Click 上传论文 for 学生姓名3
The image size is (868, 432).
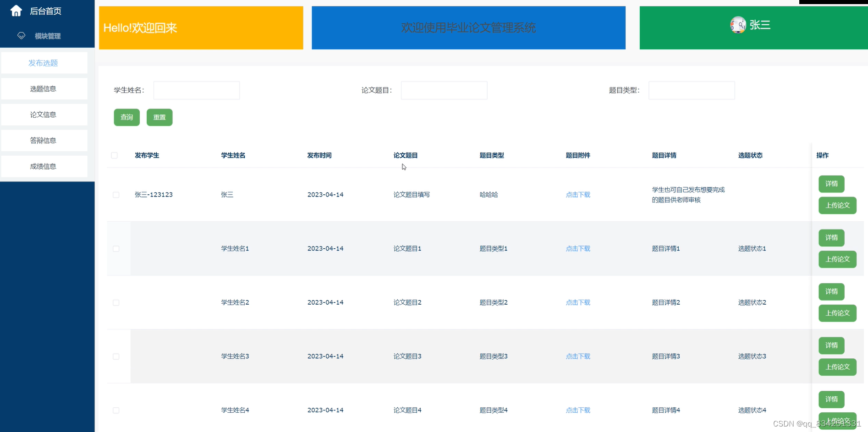pyautogui.click(x=837, y=367)
